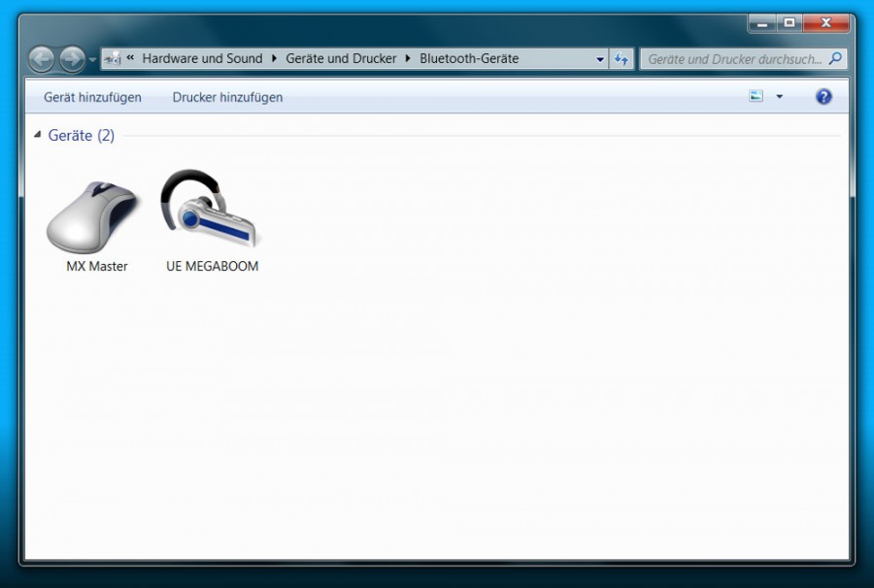The height and width of the screenshot is (588, 874).
Task: Click the 'MX Master' device label
Action: click(97, 266)
